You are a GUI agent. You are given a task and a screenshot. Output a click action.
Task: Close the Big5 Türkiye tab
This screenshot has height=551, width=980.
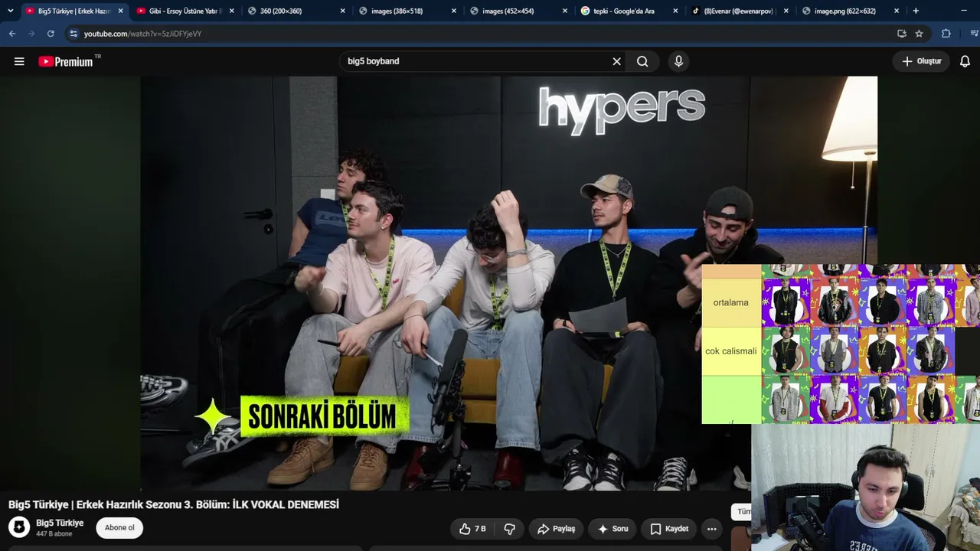(x=120, y=11)
